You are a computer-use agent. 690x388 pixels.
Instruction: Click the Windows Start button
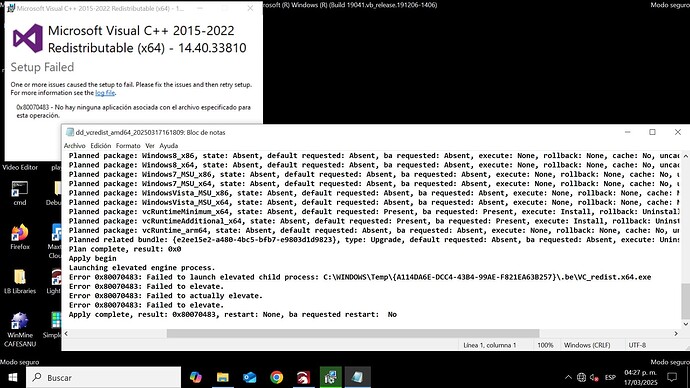(13, 377)
